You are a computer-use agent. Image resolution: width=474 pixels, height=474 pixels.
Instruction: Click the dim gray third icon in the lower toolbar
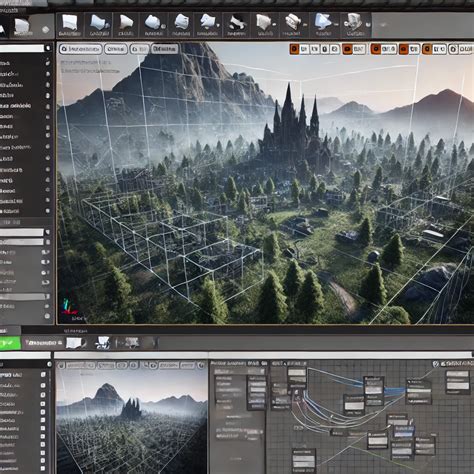(132, 342)
